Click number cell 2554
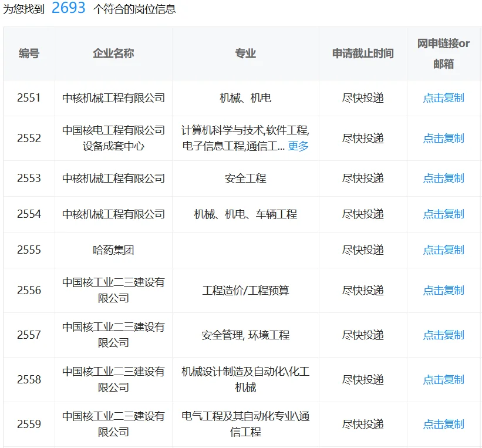This screenshot has height=448, width=482. tap(29, 214)
